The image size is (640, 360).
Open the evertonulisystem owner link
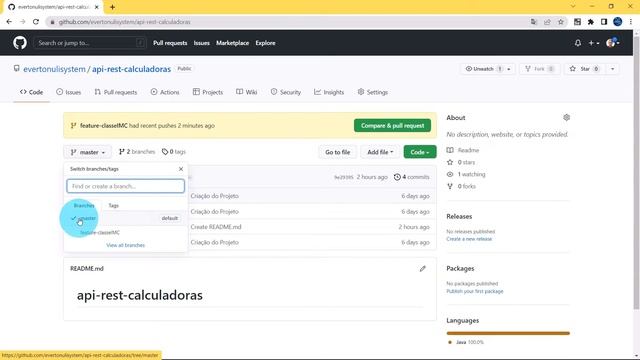click(x=54, y=69)
